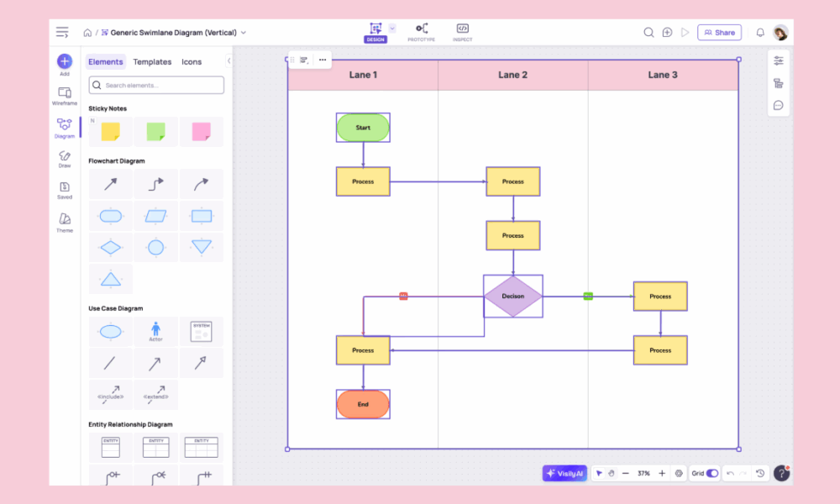The height and width of the screenshot is (504, 840).
Task: Pick the pink sticky note
Action: click(x=202, y=132)
